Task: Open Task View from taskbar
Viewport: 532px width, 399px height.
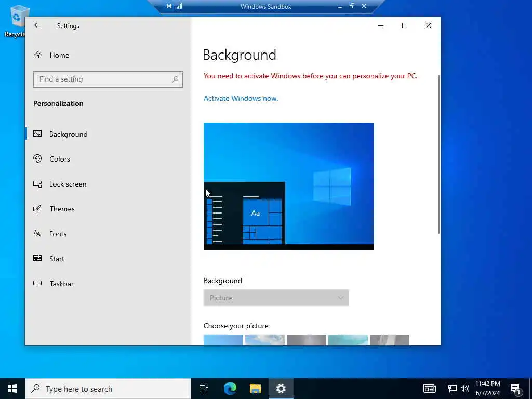Action: click(204, 389)
